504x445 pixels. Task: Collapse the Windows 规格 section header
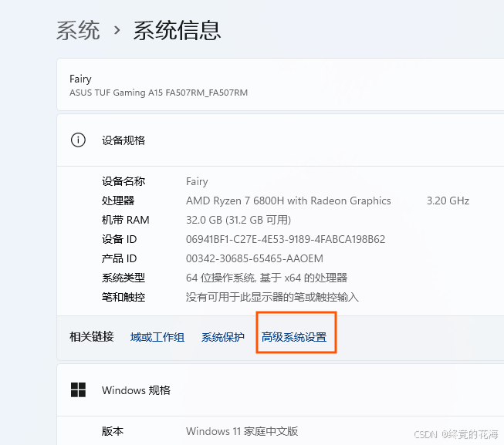[x=280, y=390]
